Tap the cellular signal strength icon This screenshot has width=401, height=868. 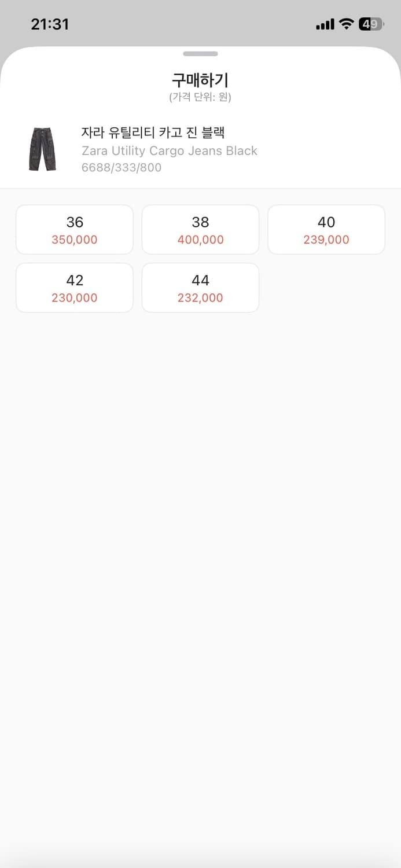click(325, 24)
